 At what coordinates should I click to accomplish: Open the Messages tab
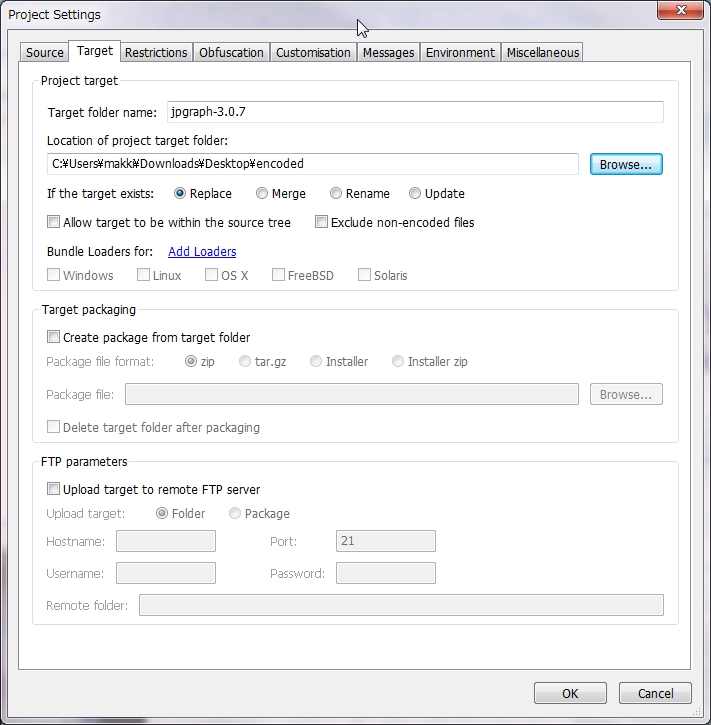388,53
